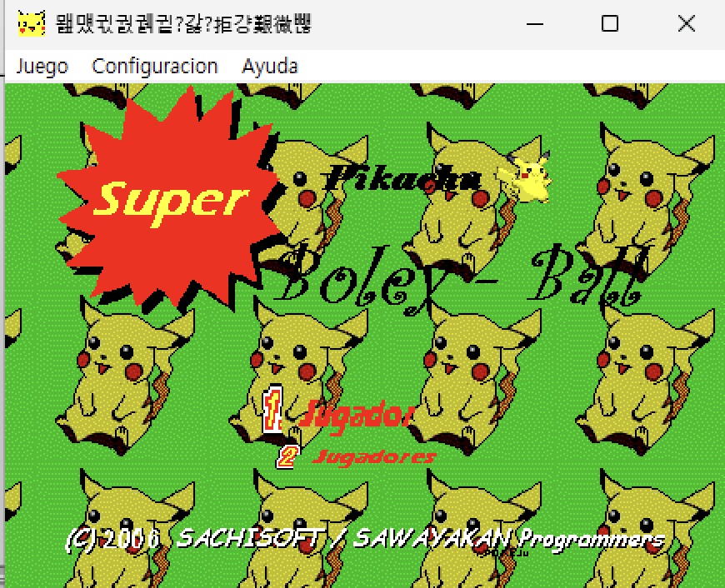This screenshot has height=588, width=725.
Task: Minimize the game window
Action: [535, 23]
